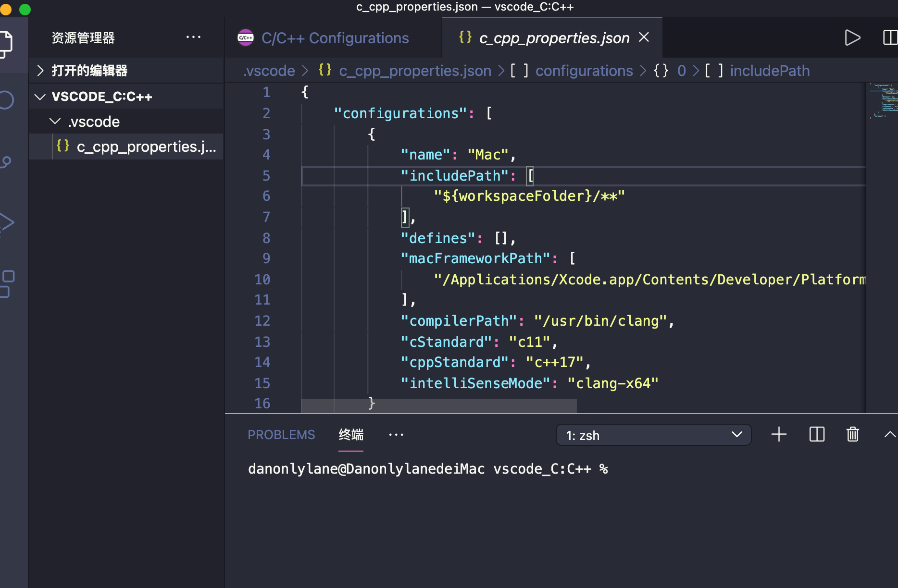Screen dimensions: 898x588
Task: Switch to the PROBLEMS panel
Action: coord(281,434)
